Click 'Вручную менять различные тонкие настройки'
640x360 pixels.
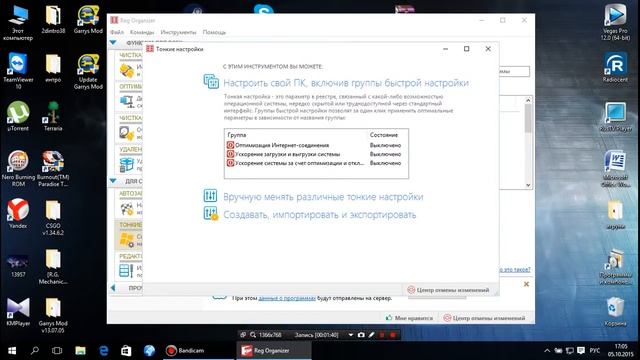click(x=323, y=197)
